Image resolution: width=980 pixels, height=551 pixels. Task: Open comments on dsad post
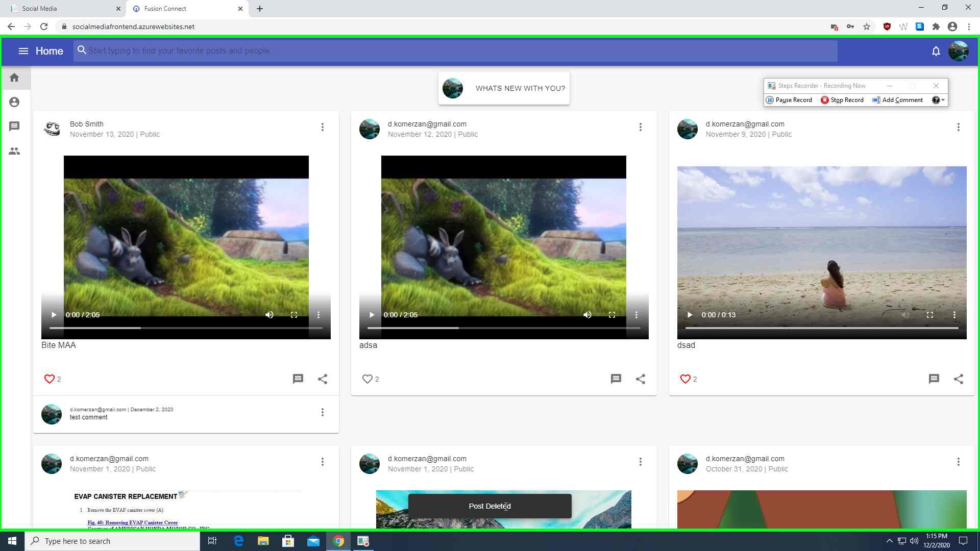tap(934, 379)
